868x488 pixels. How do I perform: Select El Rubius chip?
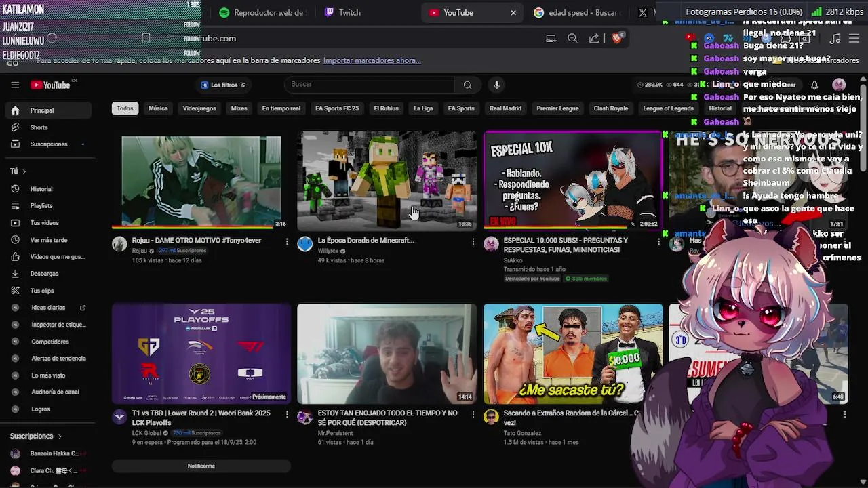[386, 108]
